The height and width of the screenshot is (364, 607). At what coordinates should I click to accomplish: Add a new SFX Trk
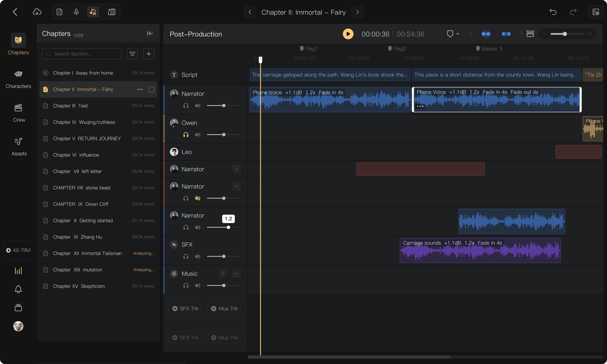(x=185, y=309)
